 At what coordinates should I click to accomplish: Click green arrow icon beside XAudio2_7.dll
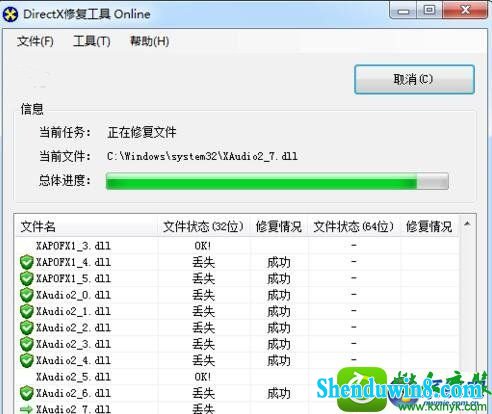[x=26, y=409]
